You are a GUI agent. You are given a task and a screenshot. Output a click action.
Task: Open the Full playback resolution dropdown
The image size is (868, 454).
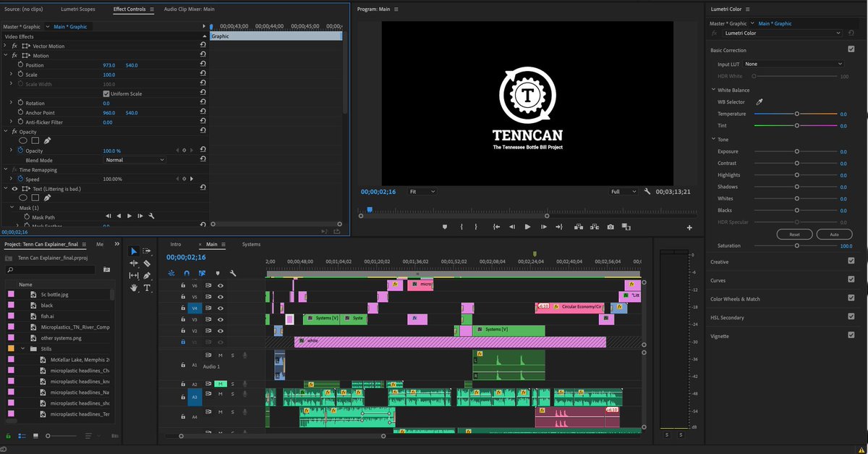624,191
